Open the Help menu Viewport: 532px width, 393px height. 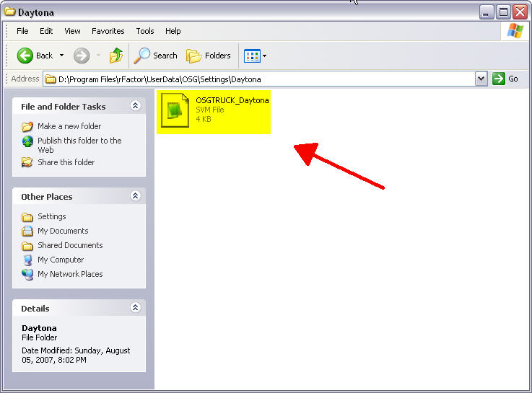[x=173, y=31]
